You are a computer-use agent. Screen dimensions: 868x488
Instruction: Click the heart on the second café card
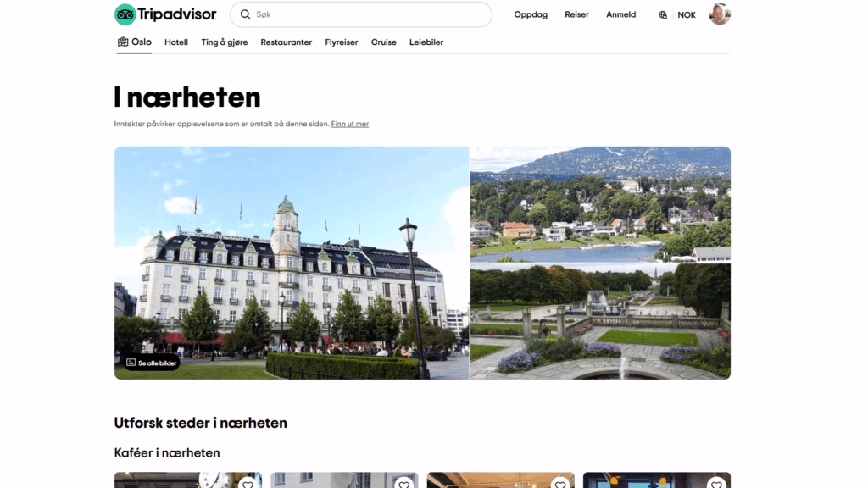pos(403,485)
